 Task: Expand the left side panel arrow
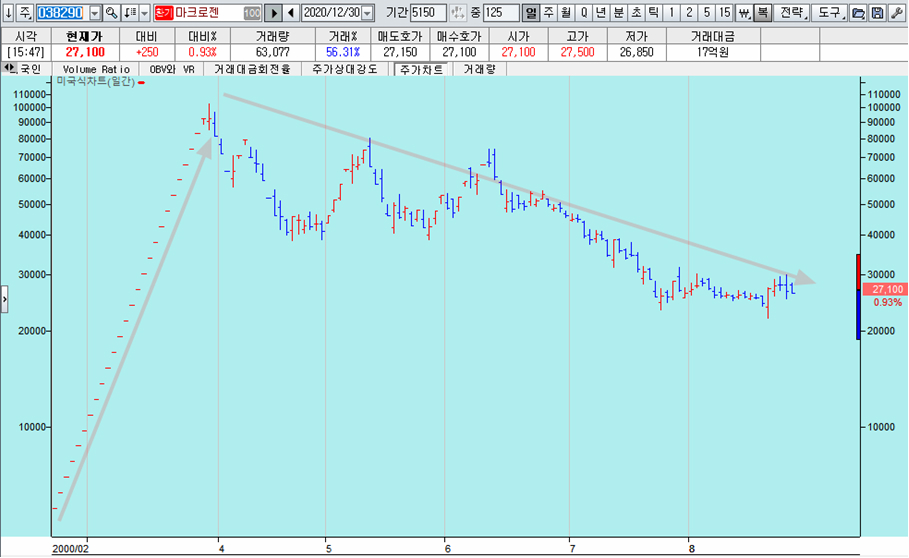pyautogui.click(x=5, y=298)
